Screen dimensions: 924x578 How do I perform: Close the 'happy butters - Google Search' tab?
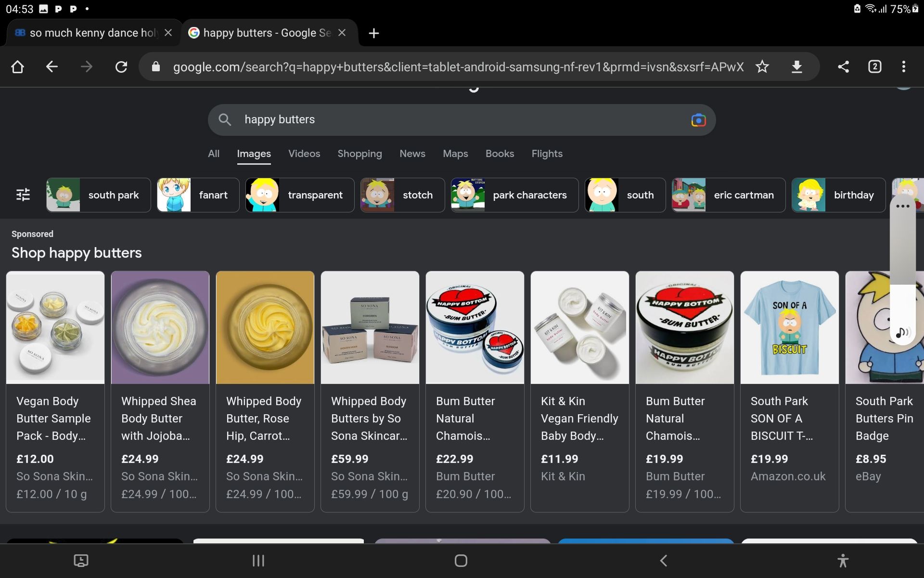(x=342, y=33)
